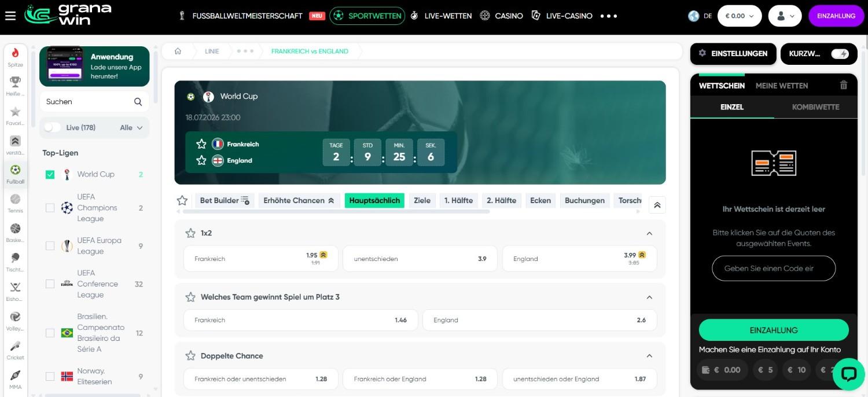The width and height of the screenshot is (868, 397).
Task: Select the Ecken market tab
Action: pyautogui.click(x=540, y=200)
